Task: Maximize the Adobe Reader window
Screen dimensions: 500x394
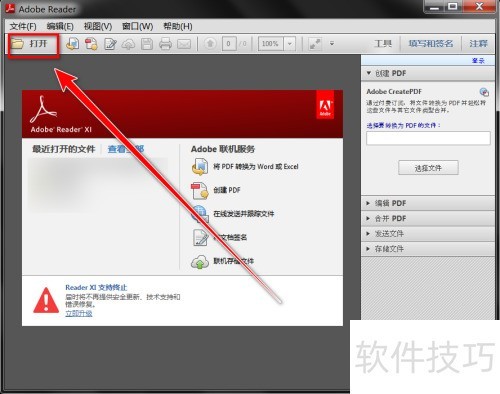Action: click(452, 7)
